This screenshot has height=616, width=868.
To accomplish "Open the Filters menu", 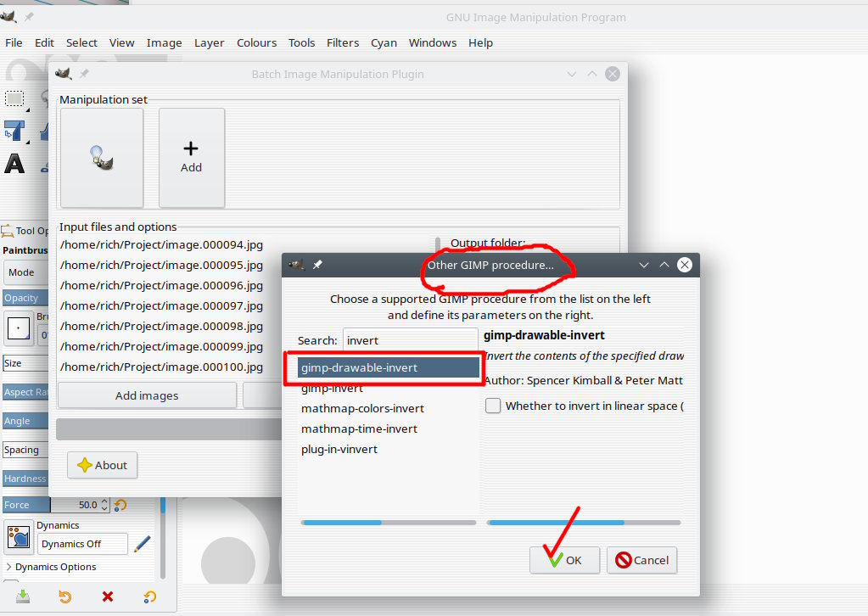I will pos(343,42).
